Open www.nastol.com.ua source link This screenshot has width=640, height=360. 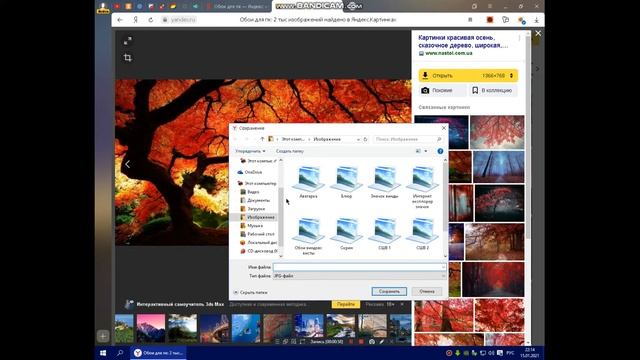point(448,53)
